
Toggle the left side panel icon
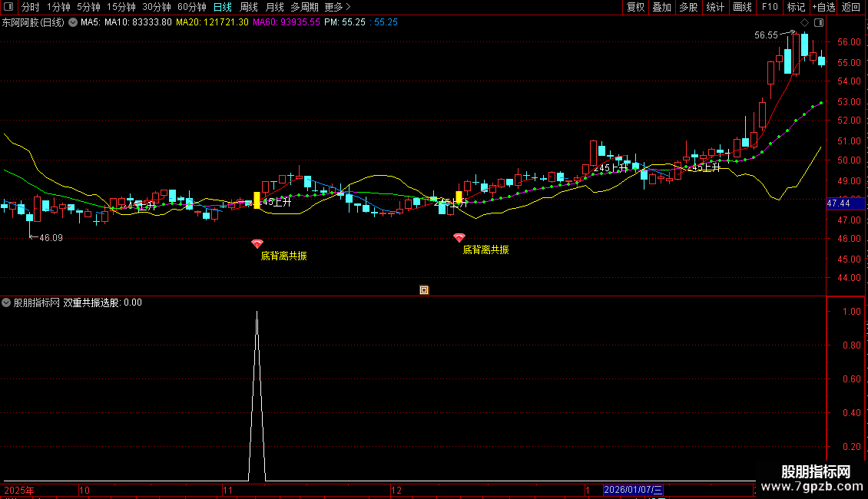pyautogui.click(x=8, y=7)
